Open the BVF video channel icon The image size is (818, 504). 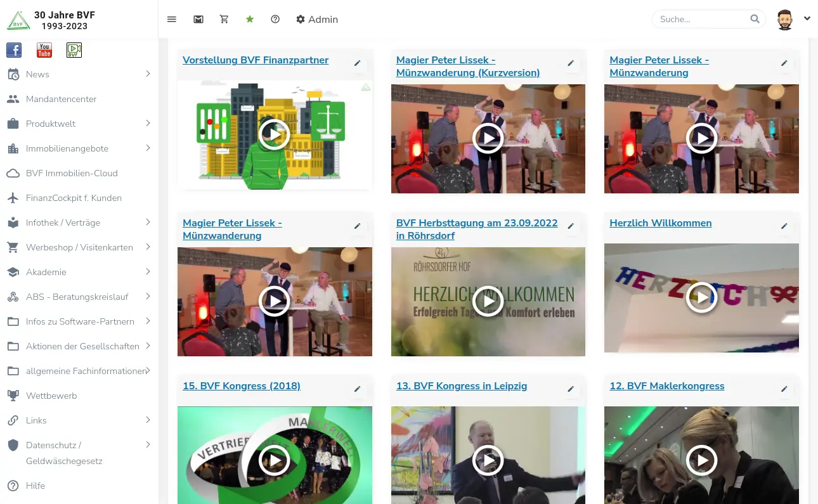point(74,50)
